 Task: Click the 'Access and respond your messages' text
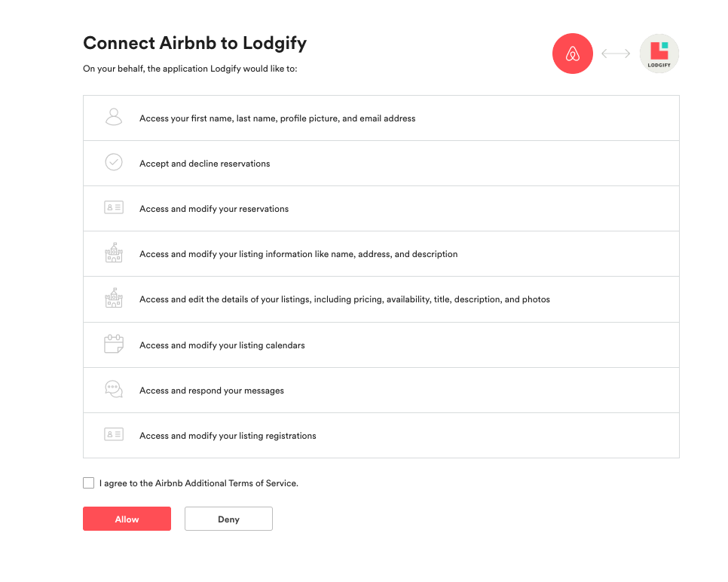coord(211,391)
